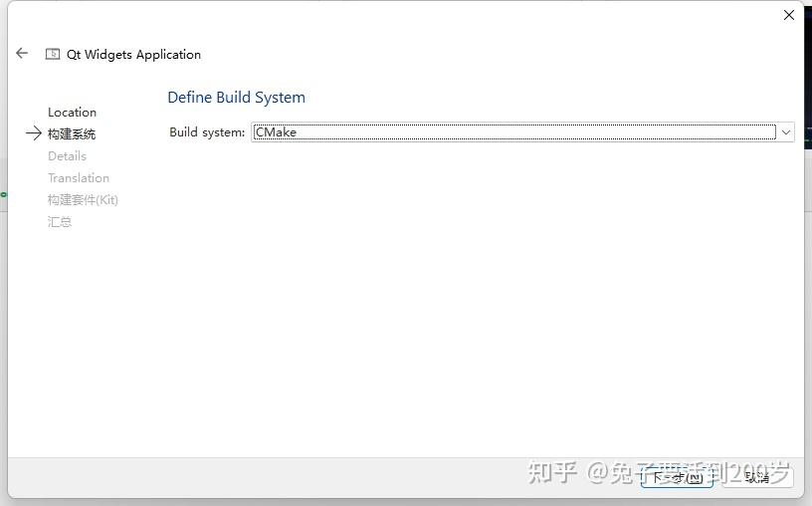Select the Translation step in sidebar
The image size is (812, 506).
[x=79, y=178]
